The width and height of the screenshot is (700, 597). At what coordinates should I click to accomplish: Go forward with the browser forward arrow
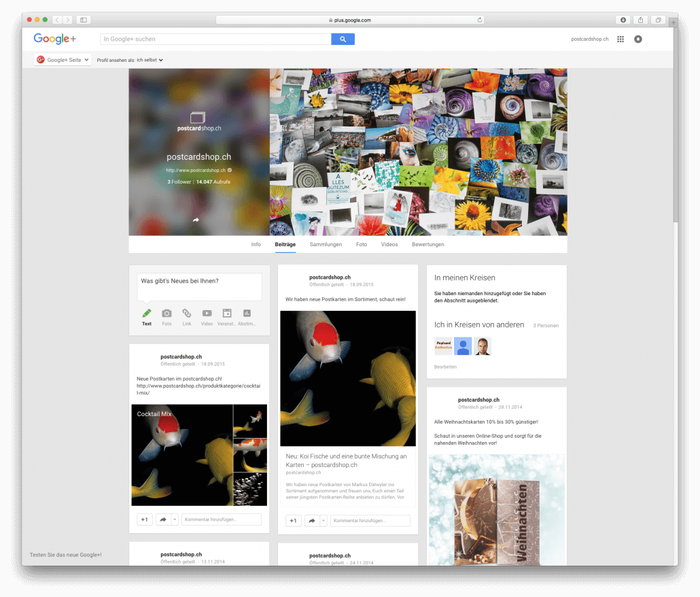coord(68,20)
